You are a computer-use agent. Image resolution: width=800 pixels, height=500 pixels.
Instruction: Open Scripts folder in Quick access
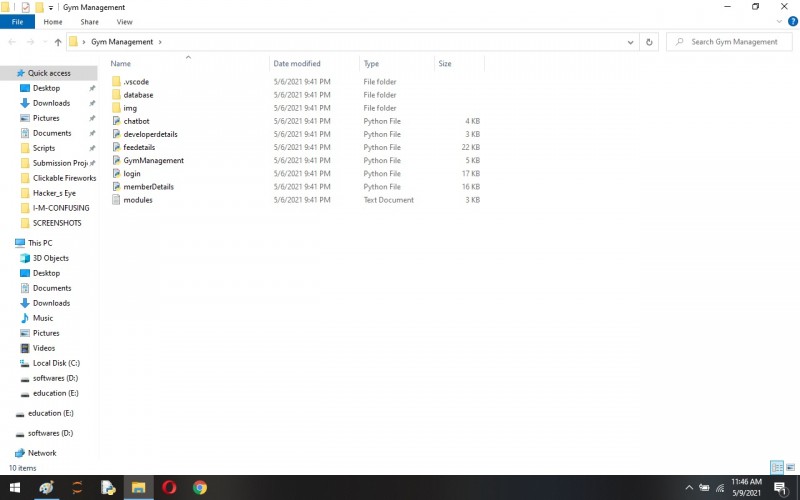44,148
